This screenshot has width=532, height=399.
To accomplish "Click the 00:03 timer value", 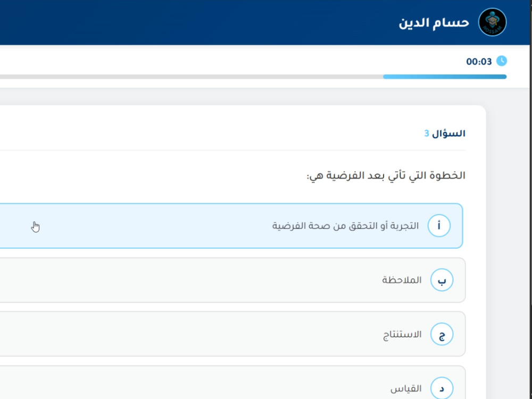I will click(x=479, y=62).
